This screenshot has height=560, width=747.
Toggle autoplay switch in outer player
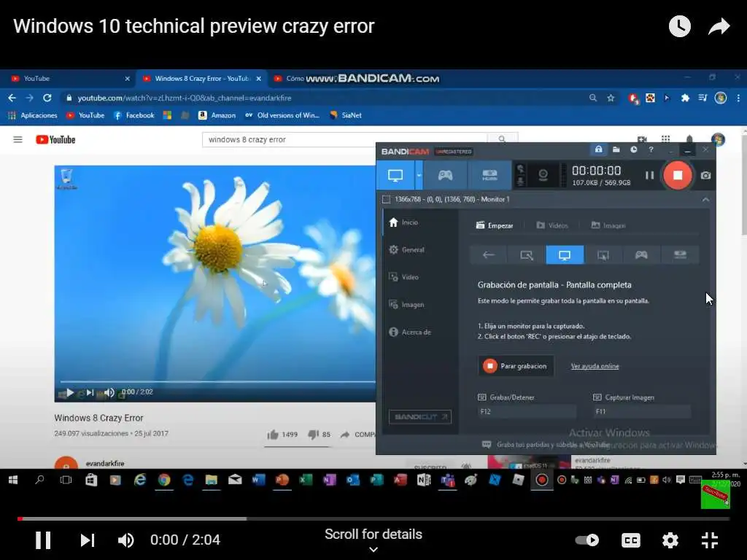(x=587, y=540)
